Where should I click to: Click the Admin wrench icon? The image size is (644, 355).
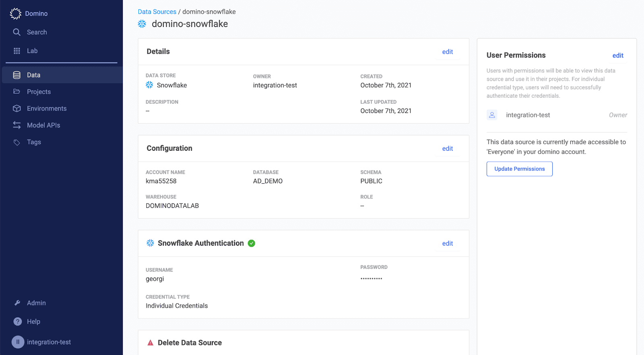[x=17, y=303]
